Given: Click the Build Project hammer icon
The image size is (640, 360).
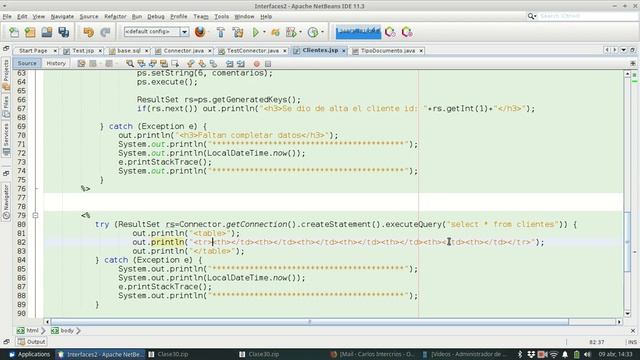Looking at the screenshot, I should [221, 32].
